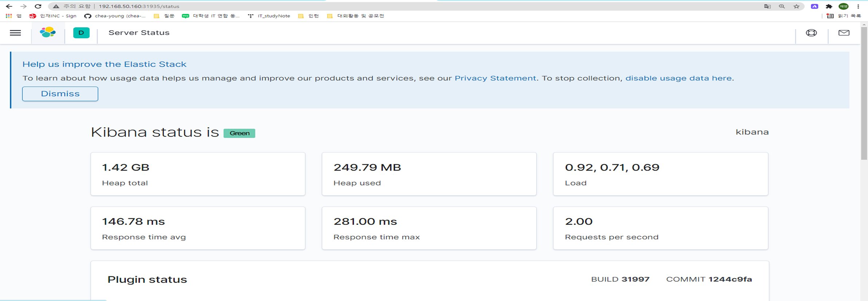The image size is (868, 301).
Task: Open the translate page icon
Action: (x=767, y=6)
